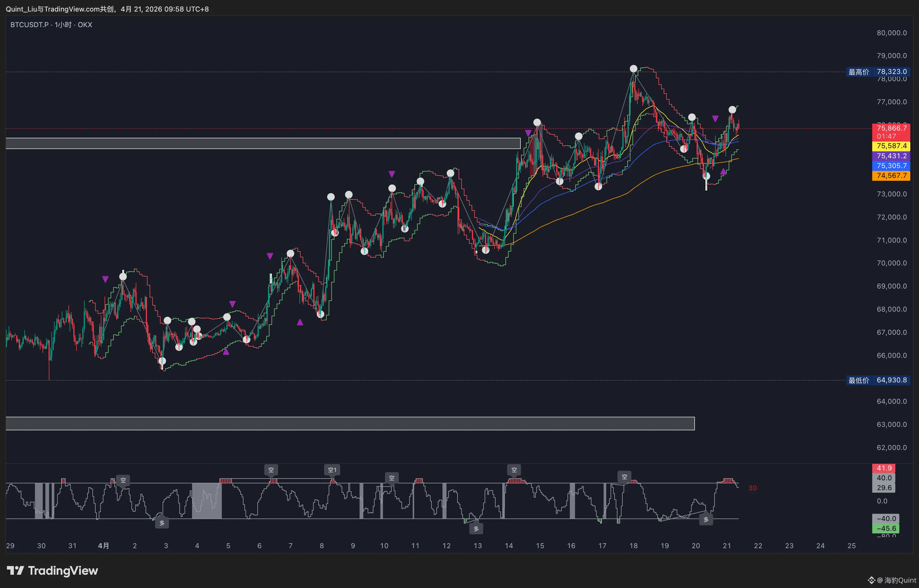
Task: Select the upper gray resistance zone rectangle
Action: [263, 143]
